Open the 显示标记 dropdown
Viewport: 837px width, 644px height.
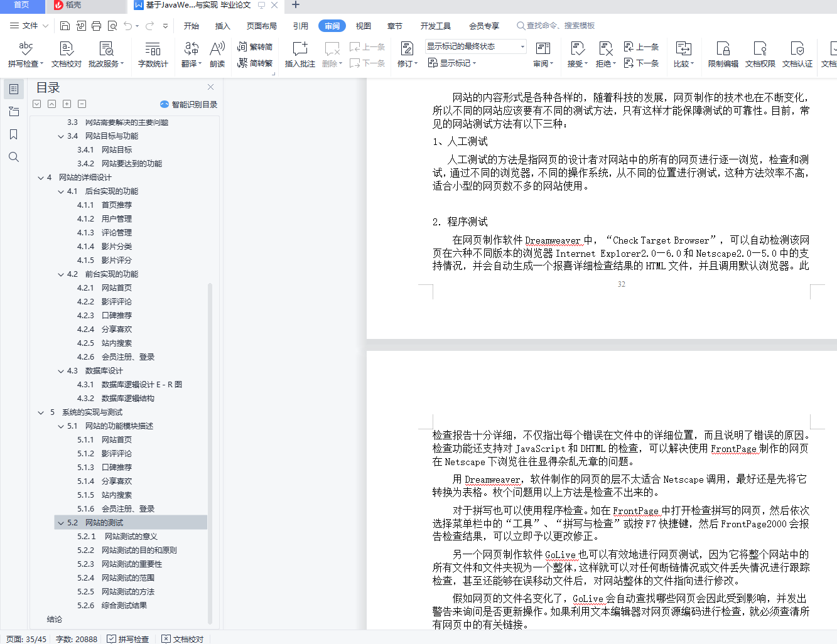(x=452, y=63)
